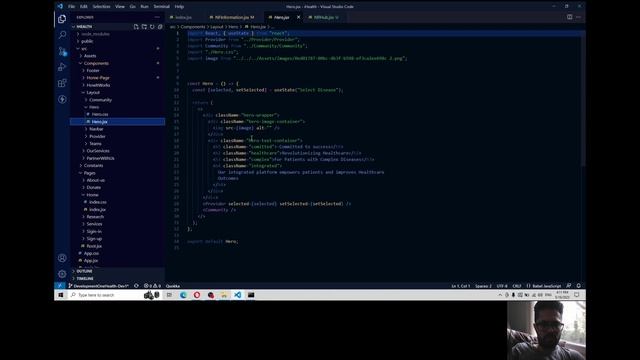Open the Windows Start menu
Viewport: 640px width, 360px height.
pos(60,295)
